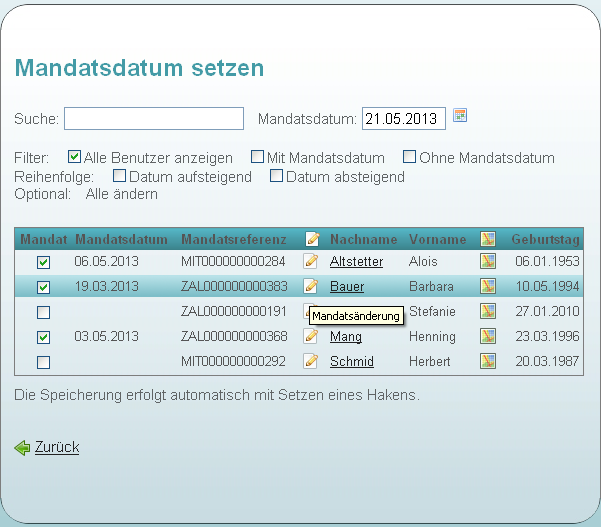Image resolution: width=601 pixels, height=527 pixels.
Task: Click the pencil edit icon for Altstetter
Action: (x=311, y=261)
